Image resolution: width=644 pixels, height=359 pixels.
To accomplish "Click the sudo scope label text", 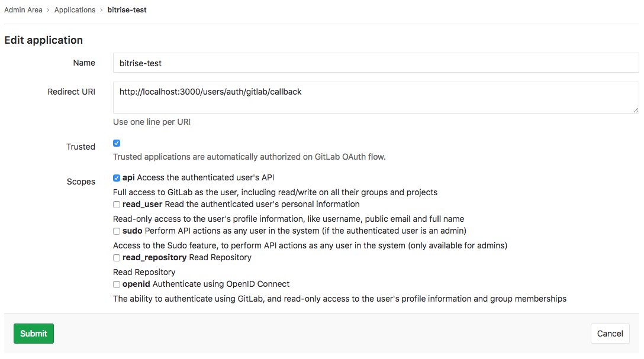I will pos(133,231).
